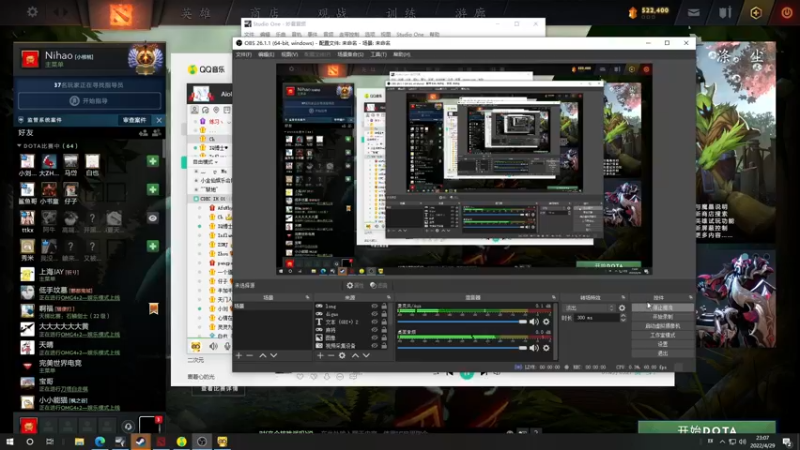This screenshot has width=800, height=450.
Task: Open Steam from the Windows taskbar
Action: pyautogui.click(x=140, y=442)
